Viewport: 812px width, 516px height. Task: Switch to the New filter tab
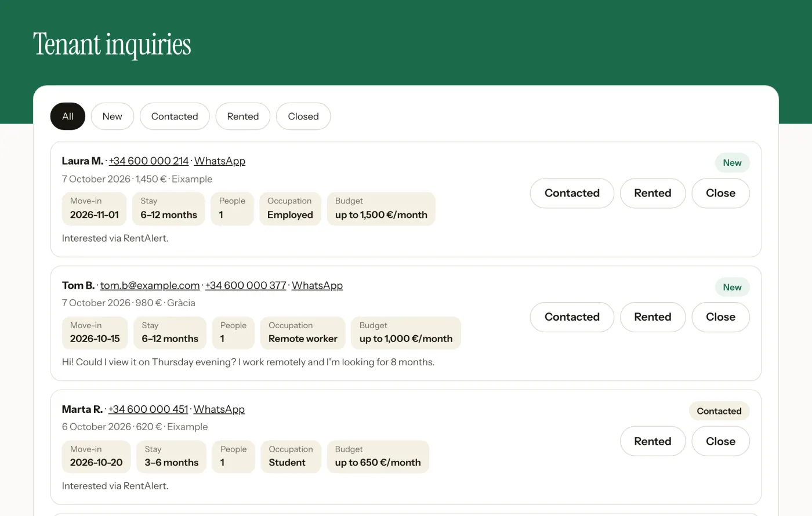click(x=113, y=117)
